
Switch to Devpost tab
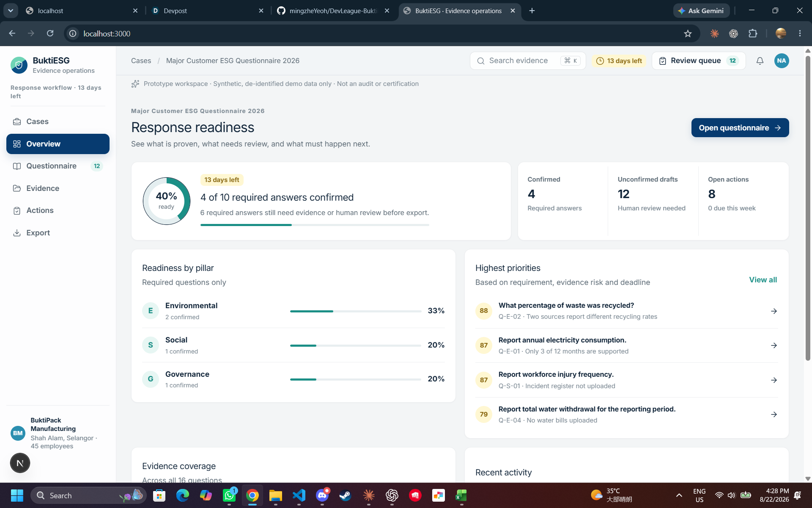[208, 11]
